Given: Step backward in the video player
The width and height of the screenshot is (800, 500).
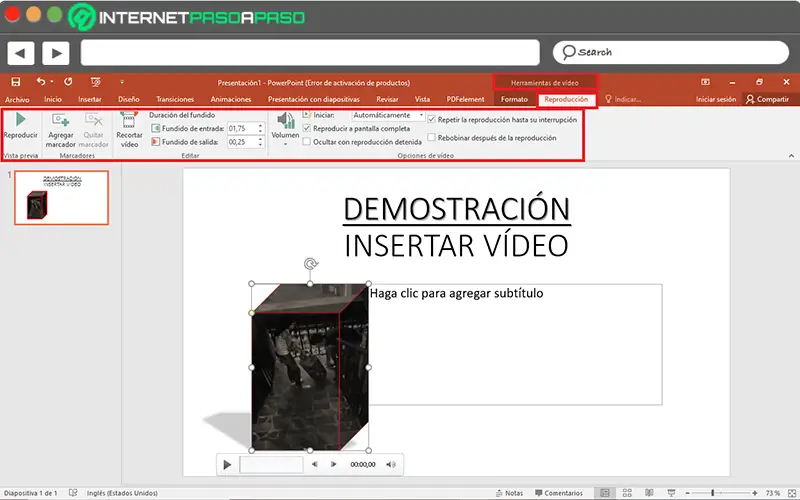Looking at the screenshot, I should point(314,464).
